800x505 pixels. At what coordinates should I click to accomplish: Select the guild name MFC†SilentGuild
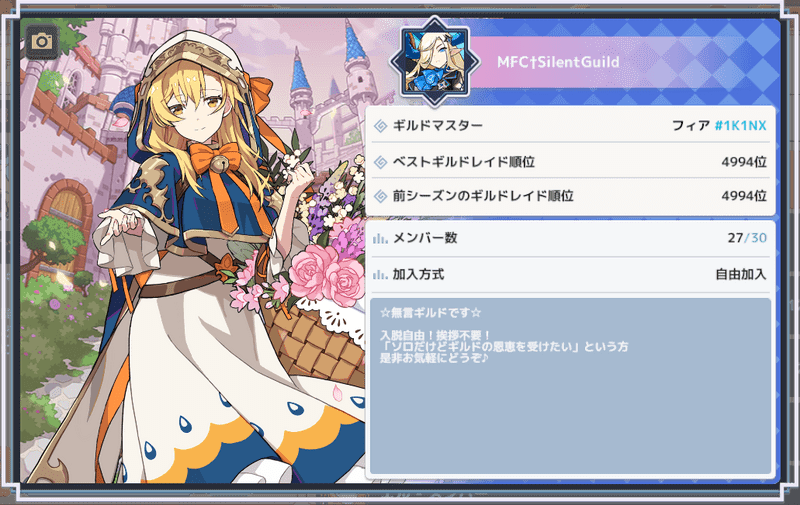[558, 62]
